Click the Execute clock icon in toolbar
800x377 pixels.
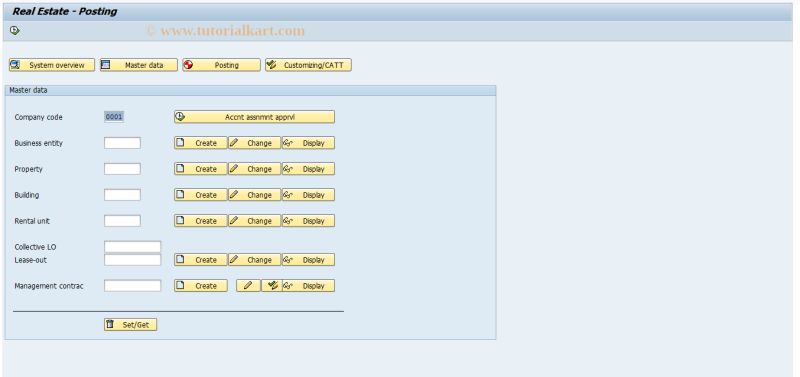coord(14,31)
